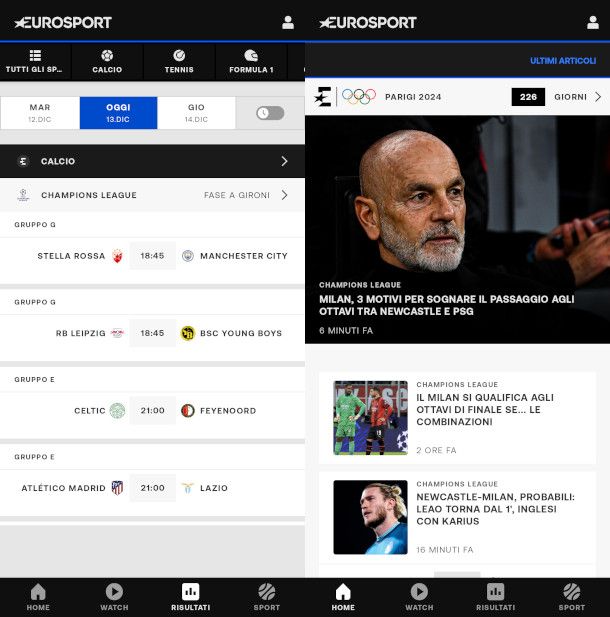
Task: Open RB Leipzig vs Young Boys 18:45 time
Action: click(x=153, y=333)
